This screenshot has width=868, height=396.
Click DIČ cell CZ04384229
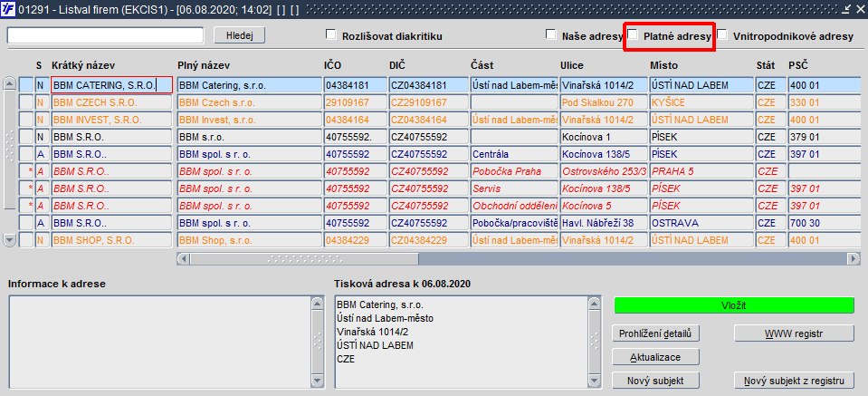428,240
